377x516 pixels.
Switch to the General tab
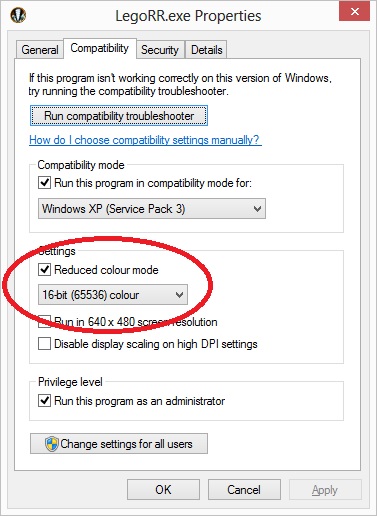[x=40, y=50]
